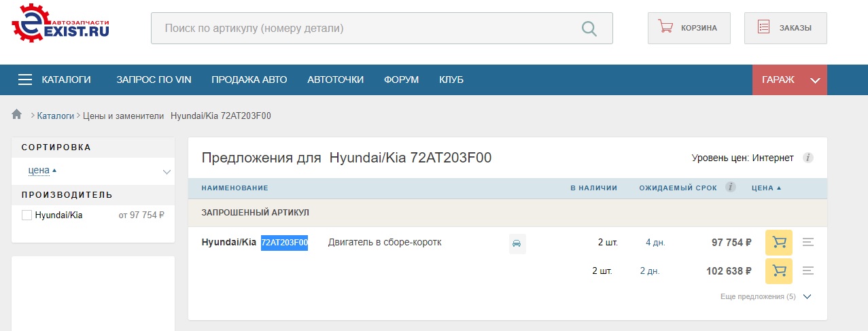Click the car applicability icon
Screen dimensions: 868x331
point(517,243)
